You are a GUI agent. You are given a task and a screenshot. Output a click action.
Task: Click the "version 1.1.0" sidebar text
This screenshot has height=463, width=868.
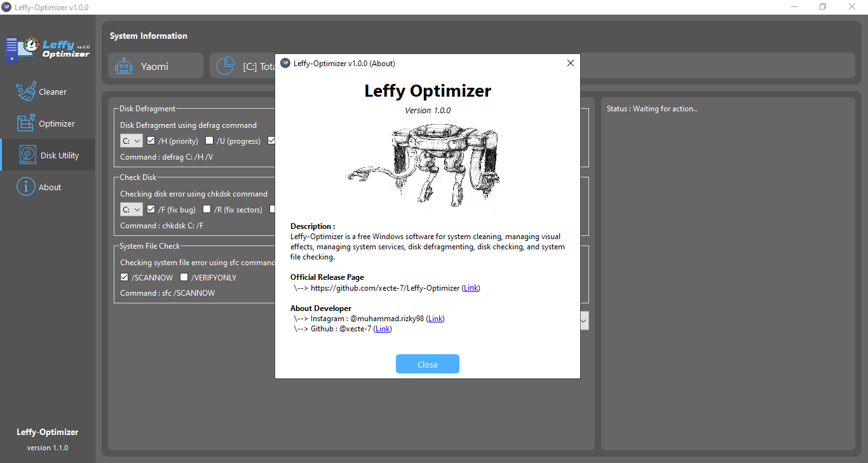pyautogui.click(x=48, y=448)
